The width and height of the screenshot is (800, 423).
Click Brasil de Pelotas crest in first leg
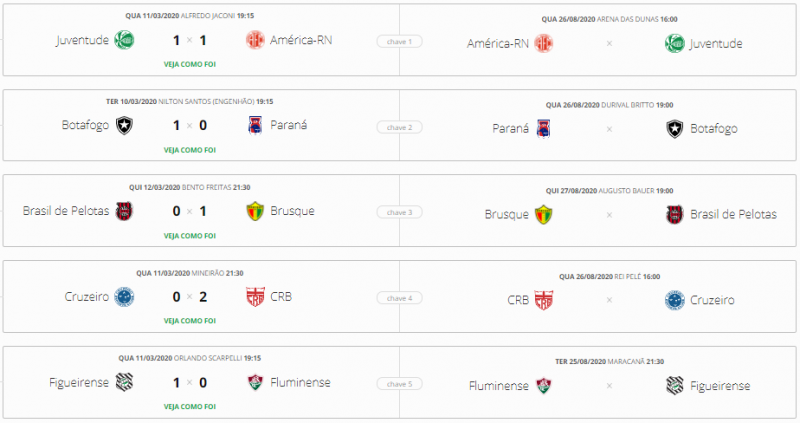[x=125, y=212]
